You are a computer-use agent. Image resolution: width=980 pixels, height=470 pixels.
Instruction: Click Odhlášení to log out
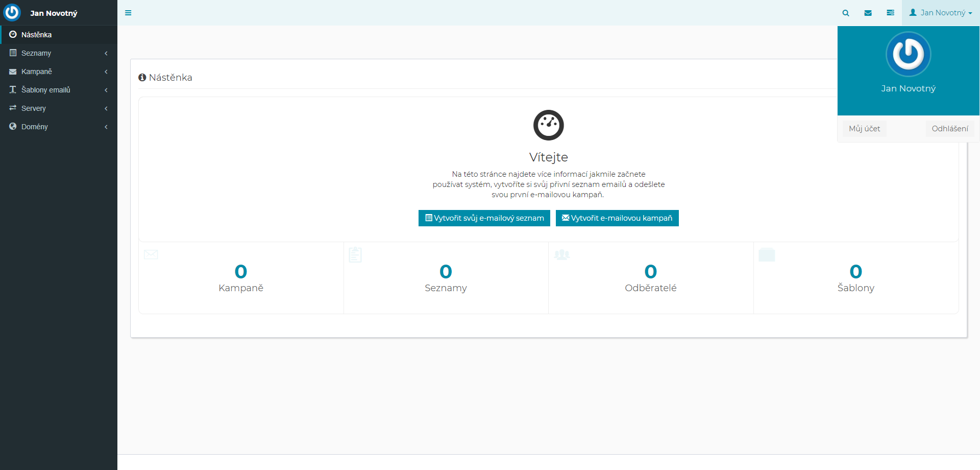tap(950, 129)
